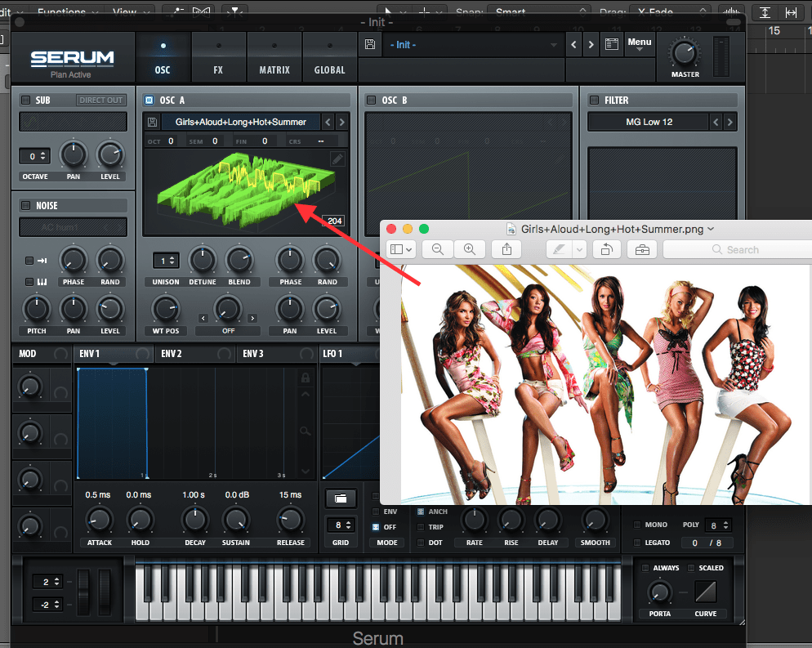The image size is (812, 648).
Task: Switch to the OSC tab
Action: point(163,58)
